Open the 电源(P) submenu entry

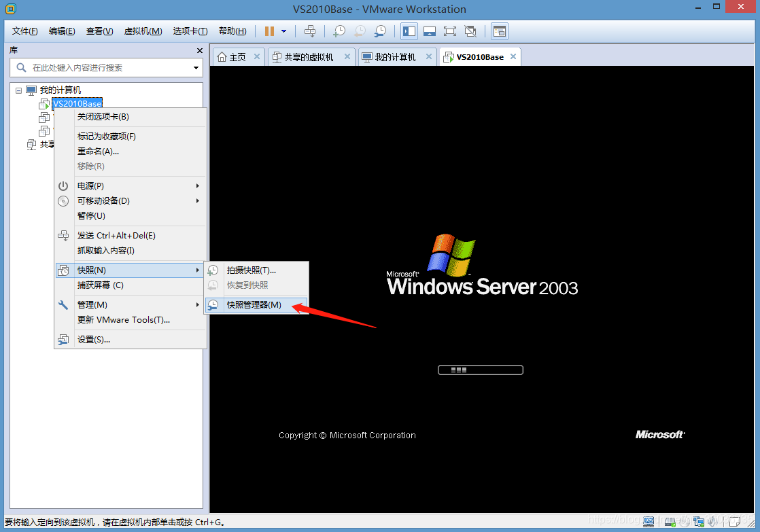(131, 186)
